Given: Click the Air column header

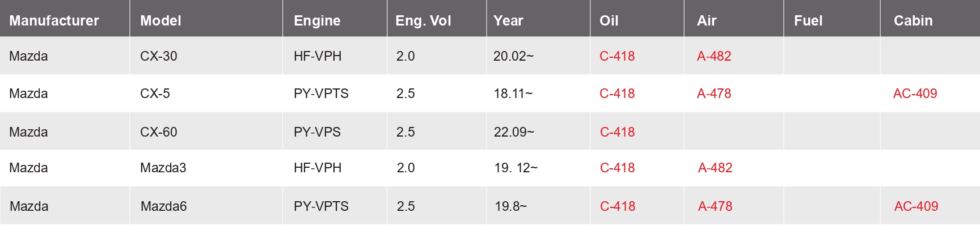Looking at the screenshot, I should pyautogui.click(x=707, y=21).
